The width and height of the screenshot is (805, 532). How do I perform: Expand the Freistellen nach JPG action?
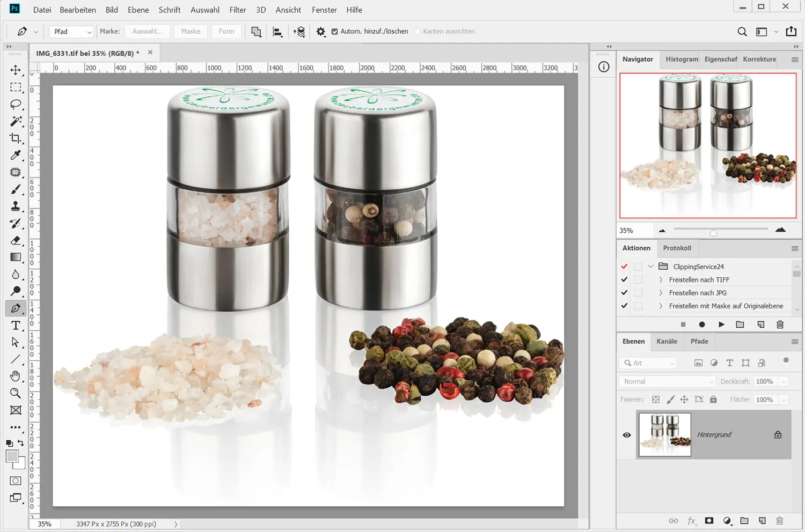coord(661,293)
